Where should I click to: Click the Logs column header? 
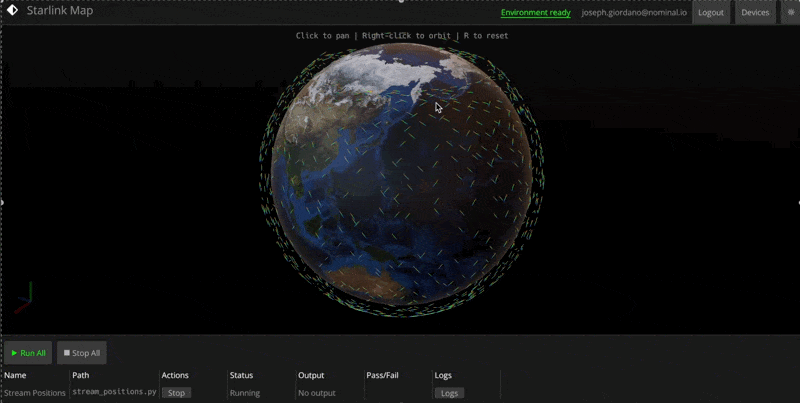tap(443, 375)
